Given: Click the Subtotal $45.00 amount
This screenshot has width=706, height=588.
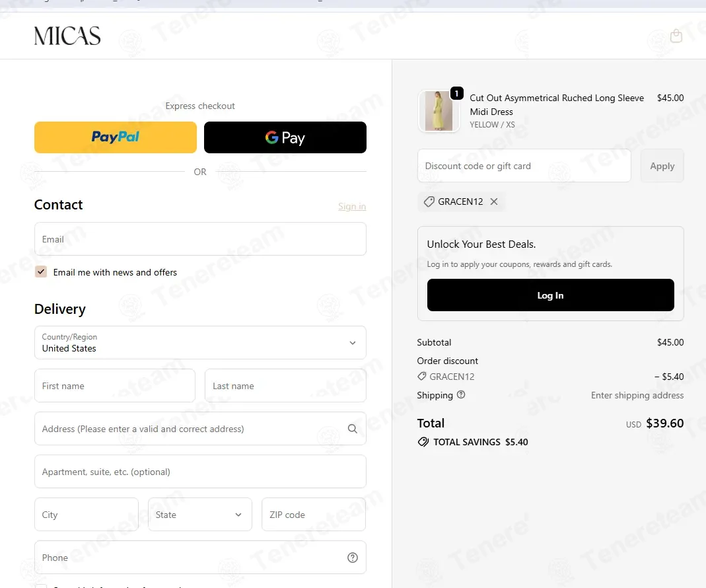Looking at the screenshot, I should pyautogui.click(x=670, y=342).
